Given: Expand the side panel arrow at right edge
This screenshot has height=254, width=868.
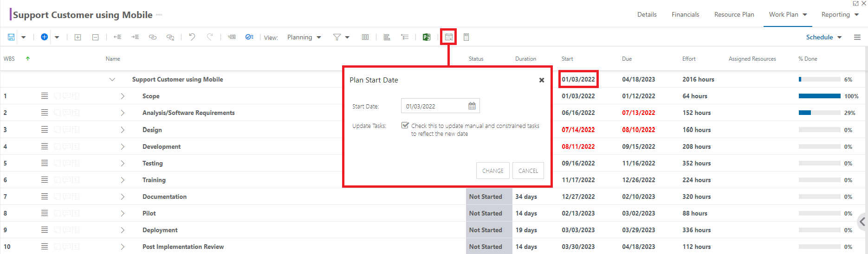Looking at the screenshot, I should (862, 222).
